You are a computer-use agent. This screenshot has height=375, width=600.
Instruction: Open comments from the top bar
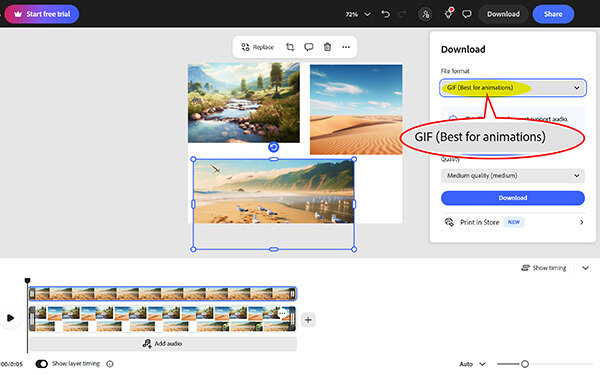pos(466,14)
